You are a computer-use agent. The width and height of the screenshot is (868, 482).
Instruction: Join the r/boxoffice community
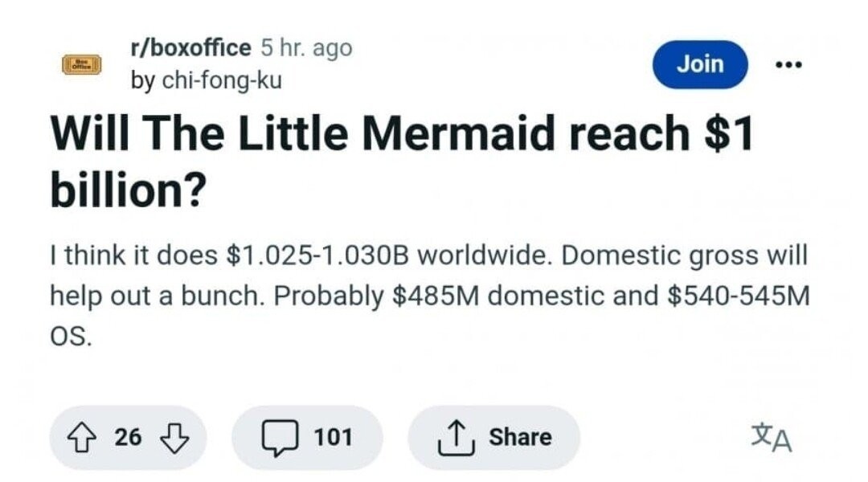click(x=699, y=64)
